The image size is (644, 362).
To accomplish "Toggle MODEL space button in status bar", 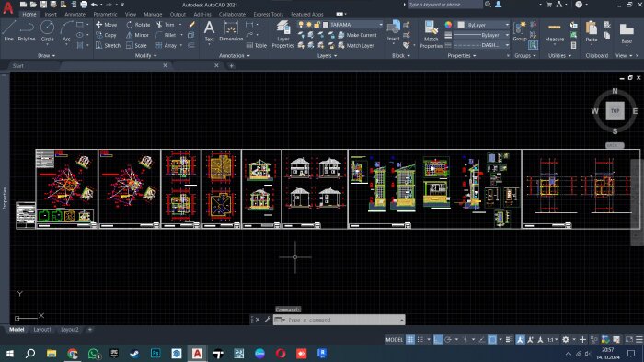I will tap(395, 339).
